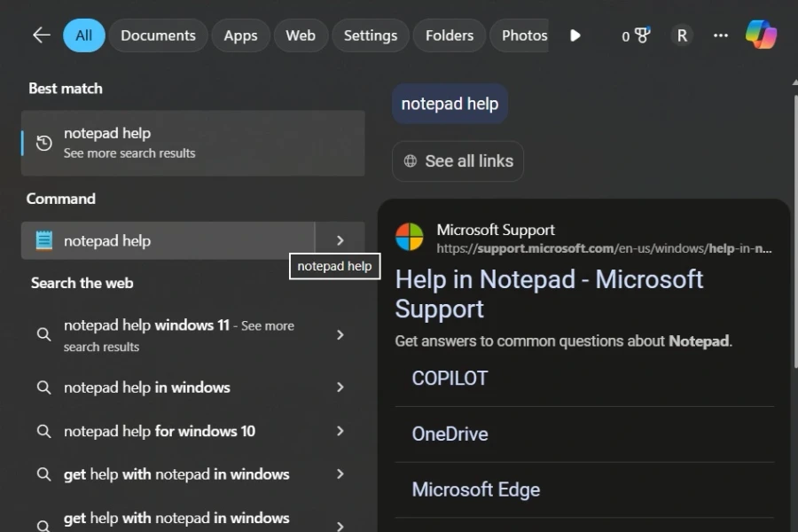Open the COPILOT link
Viewport: 798px width, 532px height.
coord(450,379)
